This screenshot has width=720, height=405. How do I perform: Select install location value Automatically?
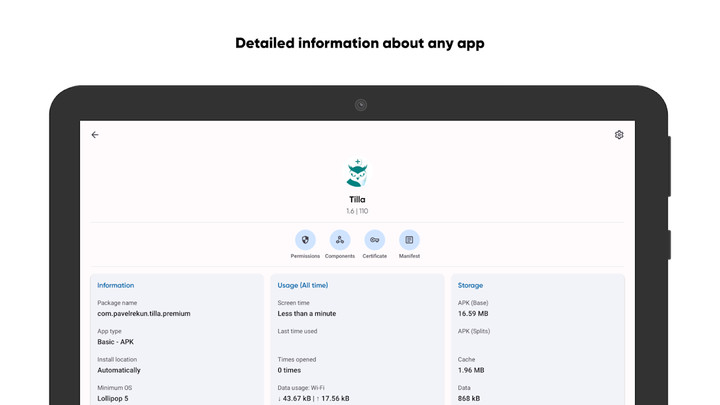click(119, 370)
